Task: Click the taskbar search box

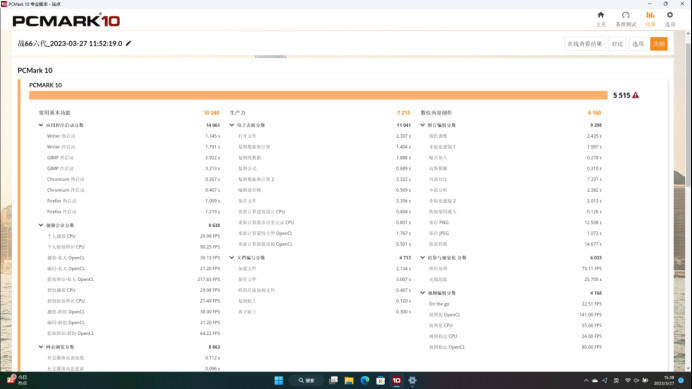Action: click(306, 380)
